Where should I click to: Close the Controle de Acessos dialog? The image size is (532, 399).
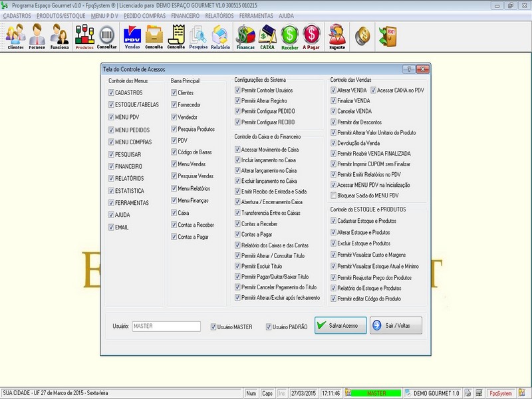423,69
